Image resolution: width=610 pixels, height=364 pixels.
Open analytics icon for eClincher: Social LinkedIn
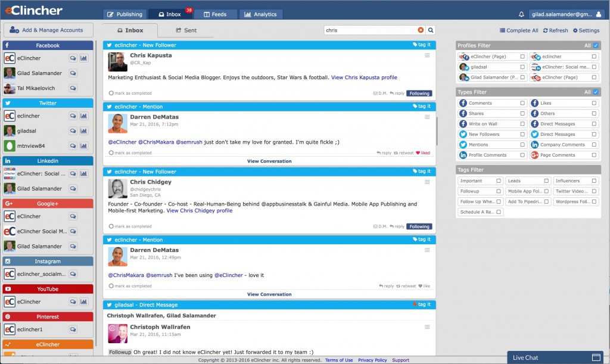pyautogui.click(x=83, y=173)
